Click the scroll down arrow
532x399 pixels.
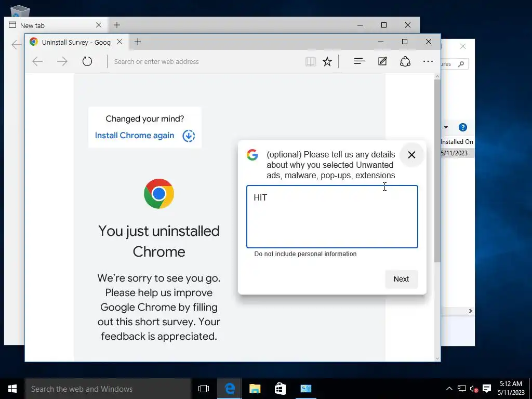pyautogui.click(x=437, y=358)
